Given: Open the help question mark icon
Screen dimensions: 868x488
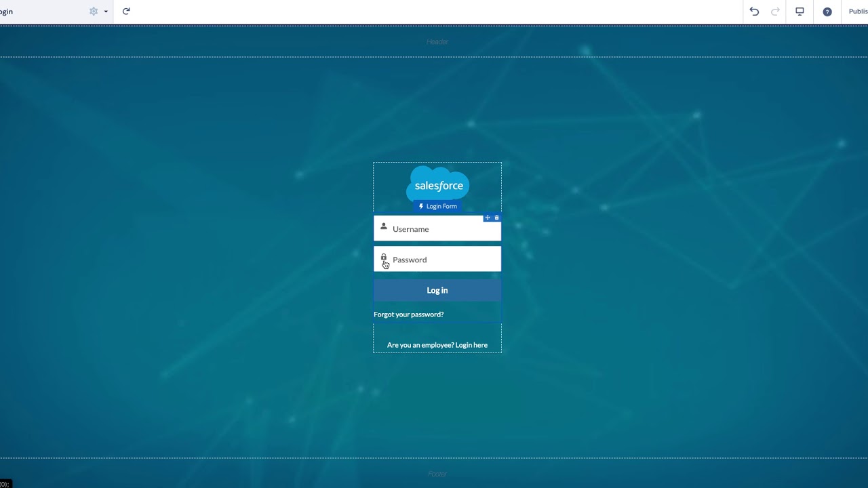Looking at the screenshot, I should [827, 12].
